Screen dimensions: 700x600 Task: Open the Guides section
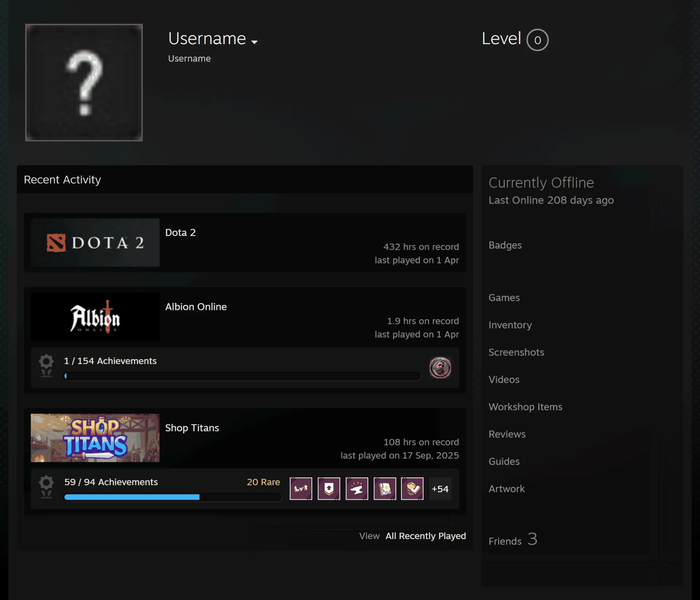504,462
